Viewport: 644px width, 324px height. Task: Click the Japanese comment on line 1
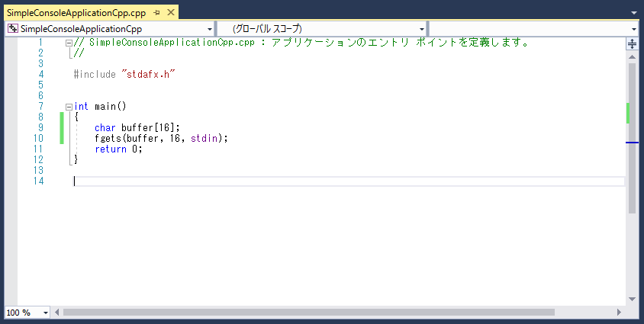pyautogui.click(x=401, y=42)
